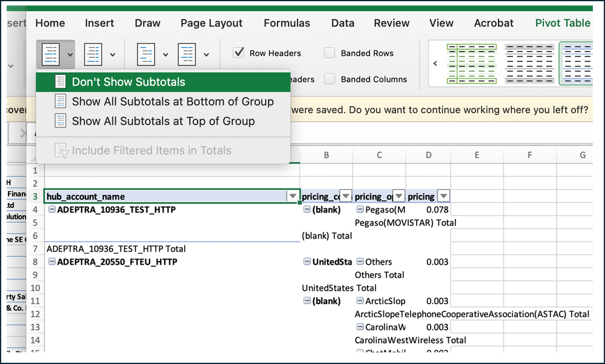The height and width of the screenshot is (364, 605).
Task: Collapse the ArcticSlop group
Action: coord(360,300)
